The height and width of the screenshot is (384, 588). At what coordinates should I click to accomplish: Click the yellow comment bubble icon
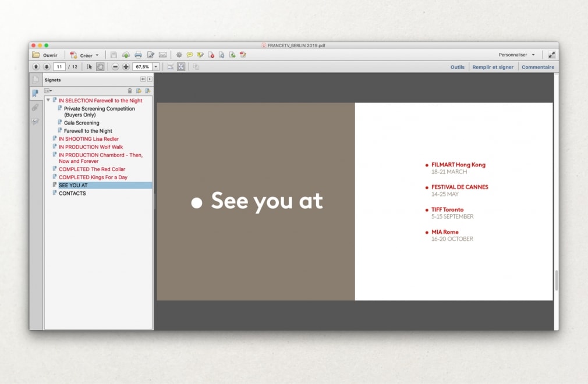pyautogui.click(x=190, y=55)
